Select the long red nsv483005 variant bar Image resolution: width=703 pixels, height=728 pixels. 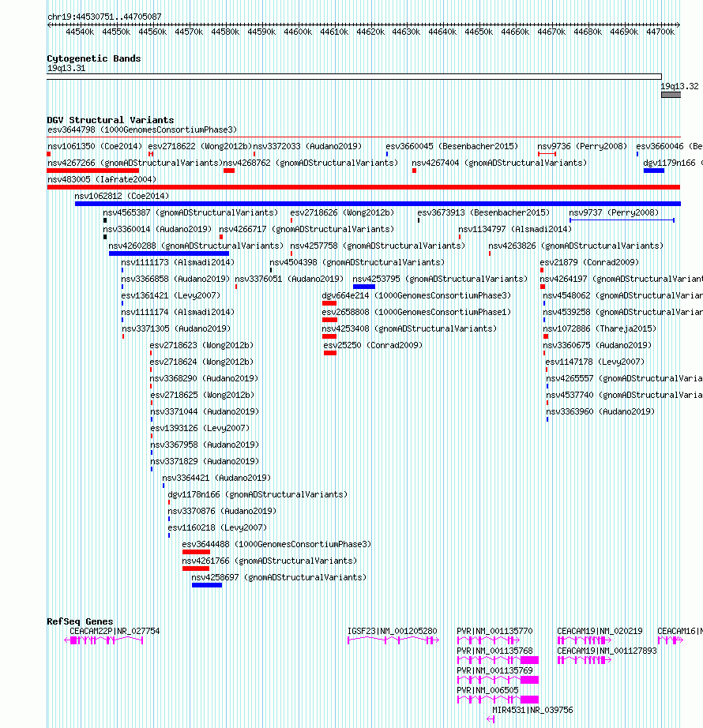point(363,187)
